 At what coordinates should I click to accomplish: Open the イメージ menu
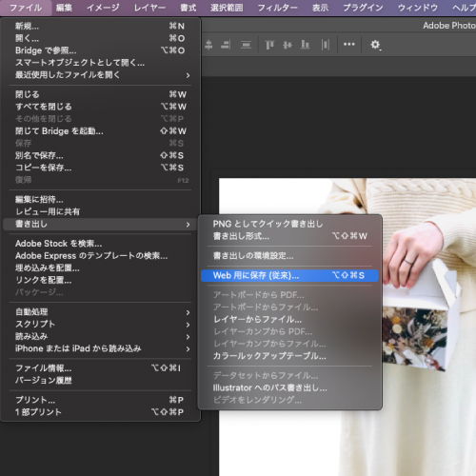[x=103, y=8]
